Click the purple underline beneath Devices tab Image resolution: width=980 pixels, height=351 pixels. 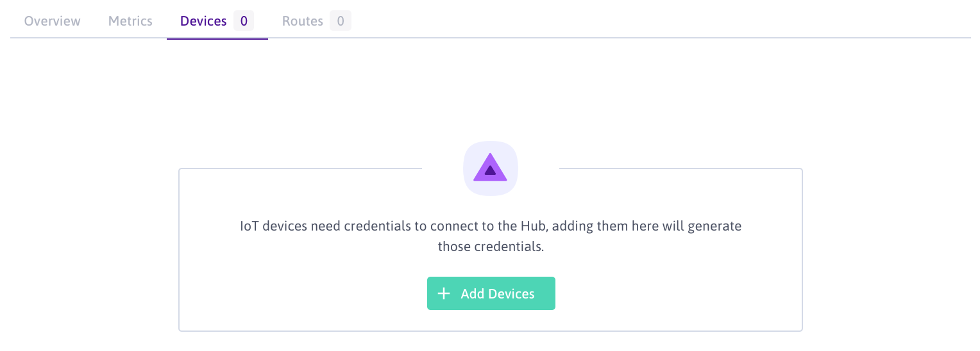click(217, 38)
